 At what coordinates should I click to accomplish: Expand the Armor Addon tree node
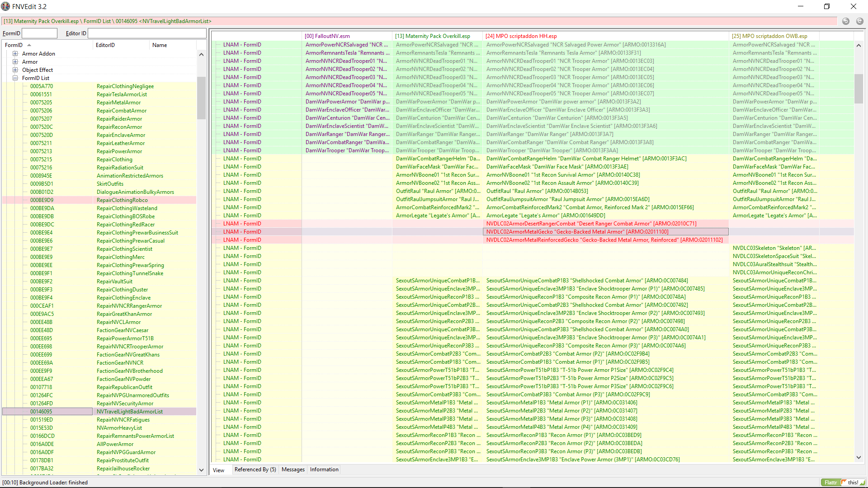point(15,54)
